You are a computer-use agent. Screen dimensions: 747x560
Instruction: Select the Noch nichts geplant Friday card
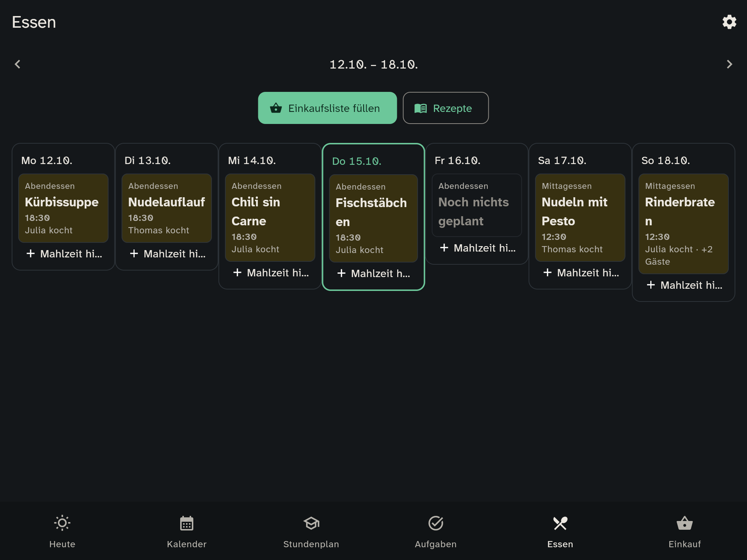pos(477,205)
